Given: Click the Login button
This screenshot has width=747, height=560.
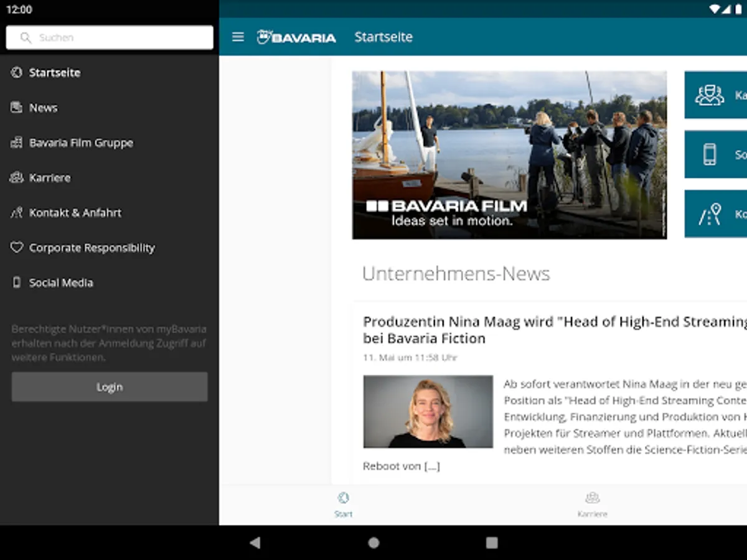Looking at the screenshot, I should (110, 387).
